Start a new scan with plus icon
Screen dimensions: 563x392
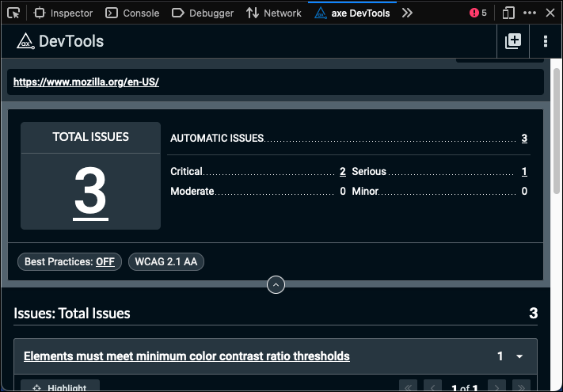513,41
